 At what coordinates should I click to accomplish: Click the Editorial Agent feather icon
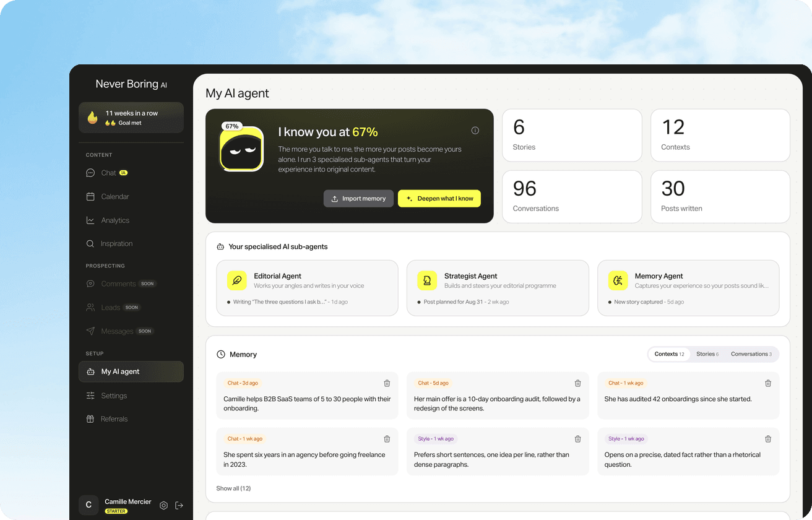(x=236, y=280)
